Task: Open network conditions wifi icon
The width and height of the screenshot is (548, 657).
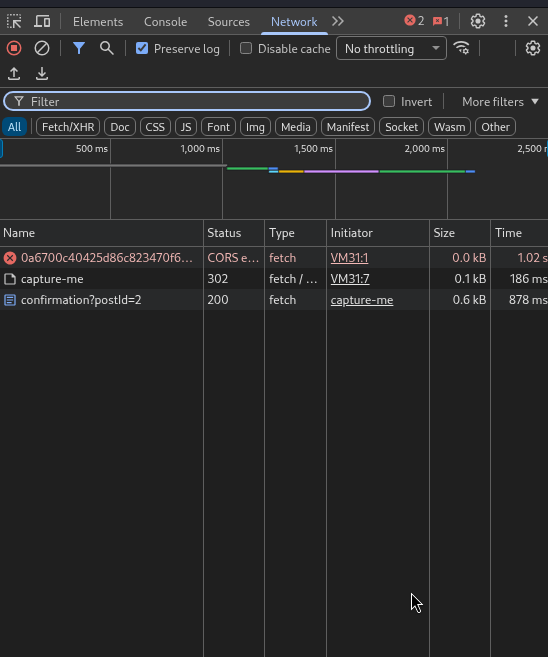Action: point(462,48)
